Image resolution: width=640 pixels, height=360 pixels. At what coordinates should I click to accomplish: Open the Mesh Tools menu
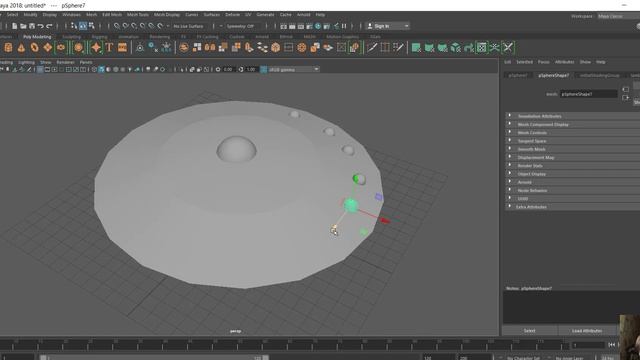click(x=138, y=15)
